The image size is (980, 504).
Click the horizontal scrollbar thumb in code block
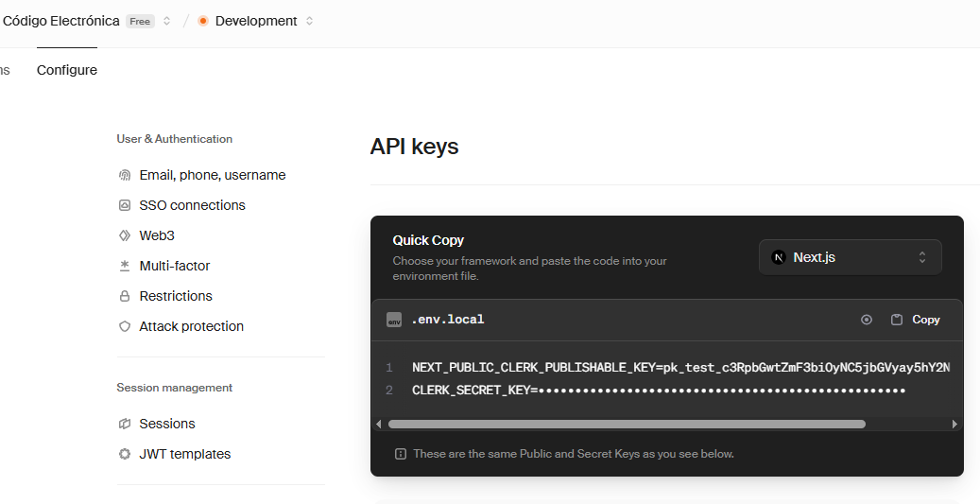[627, 424]
